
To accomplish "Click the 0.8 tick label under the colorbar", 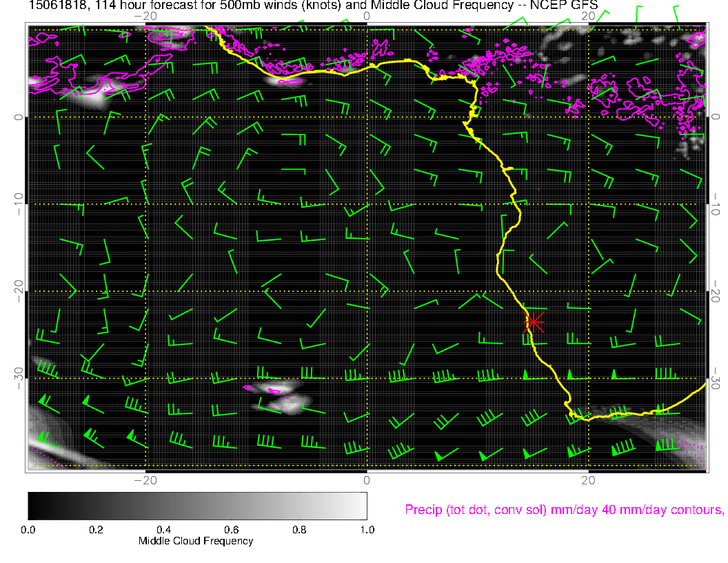I will tap(299, 530).
